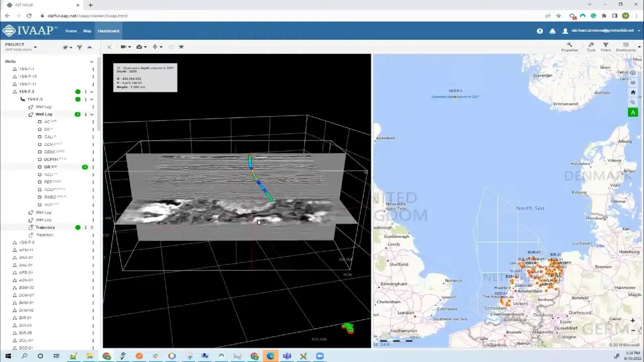Collapse the 15/9-F-5 well chevron
The width and height of the screenshot is (644, 362).
click(92, 92)
